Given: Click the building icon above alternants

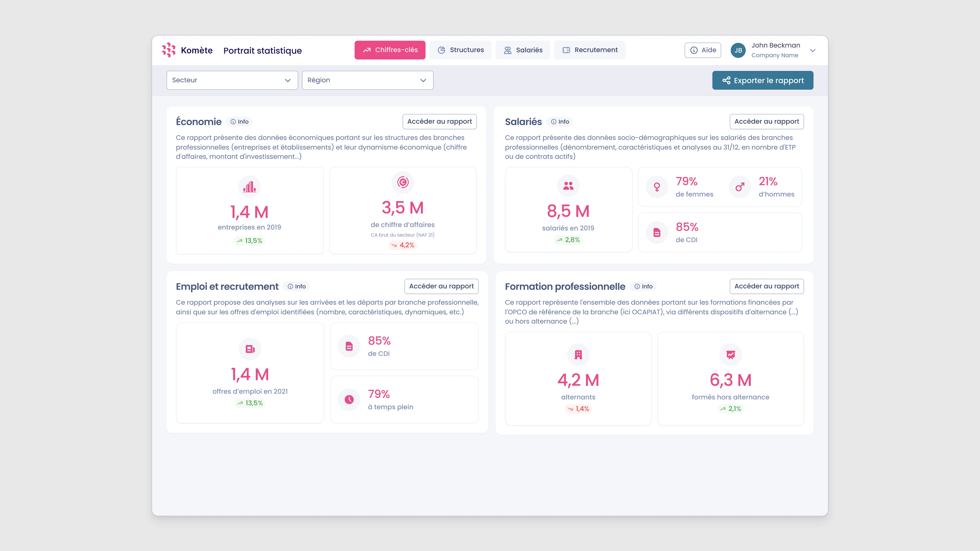Looking at the screenshot, I should pos(578,355).
